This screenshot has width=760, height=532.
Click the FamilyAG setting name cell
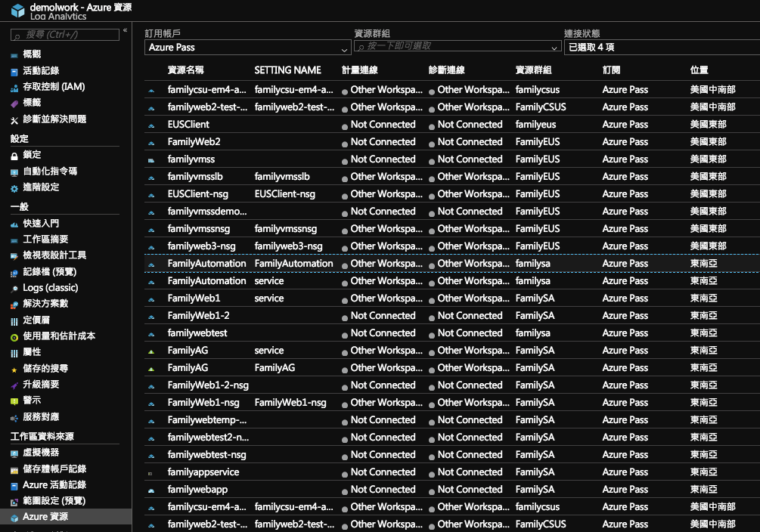[275, 368]
